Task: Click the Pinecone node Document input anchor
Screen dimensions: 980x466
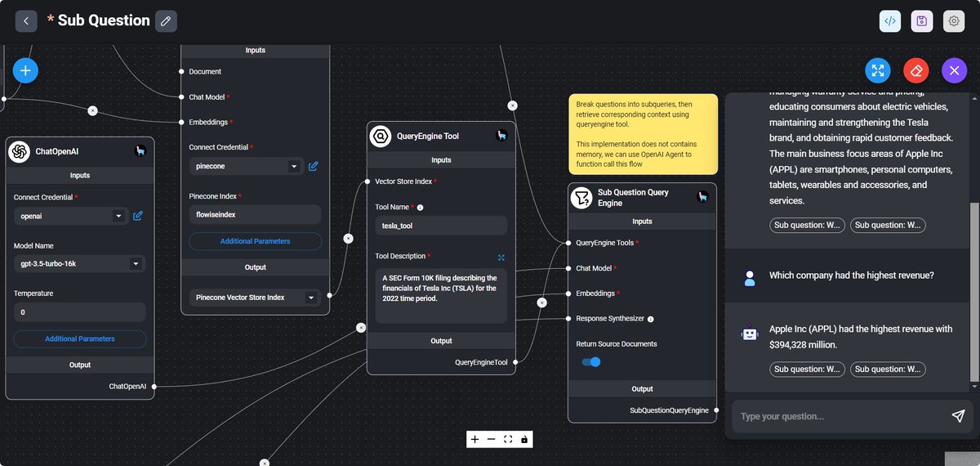Action: click(180, 72)
